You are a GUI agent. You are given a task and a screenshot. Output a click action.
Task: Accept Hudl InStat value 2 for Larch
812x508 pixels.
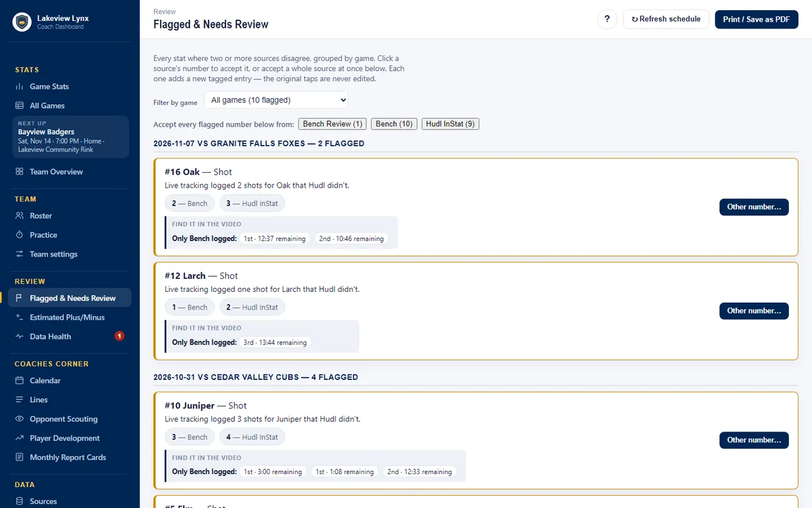click(x=252, y=308)
